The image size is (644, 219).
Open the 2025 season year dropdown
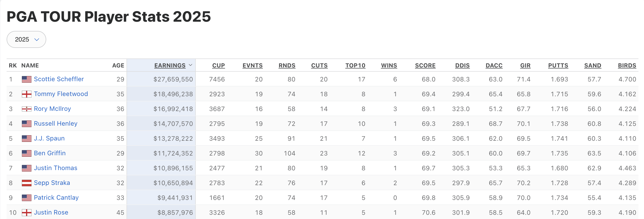26,39
